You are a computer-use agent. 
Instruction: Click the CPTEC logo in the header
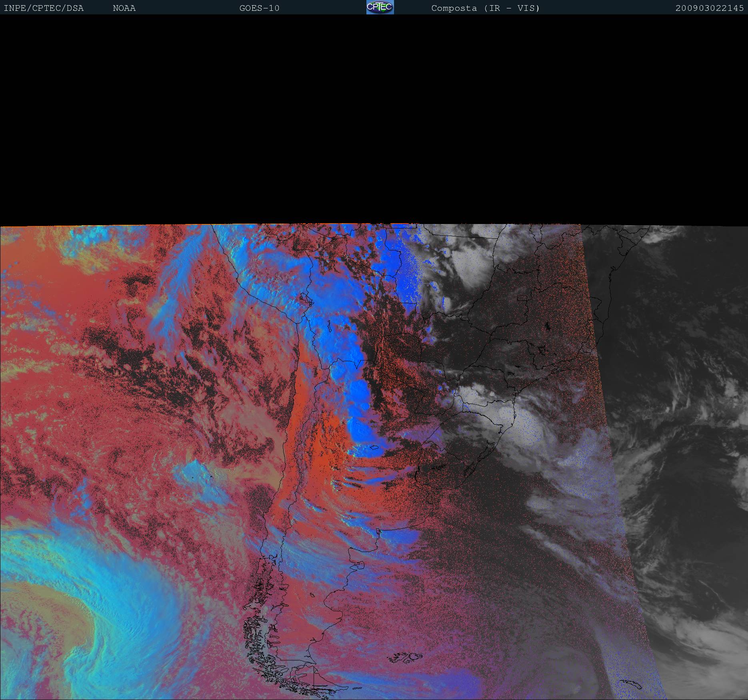tap(380, 7)
